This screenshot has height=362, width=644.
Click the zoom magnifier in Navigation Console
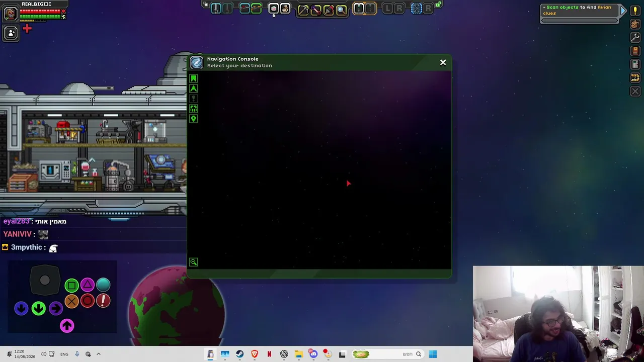[193, 262]
